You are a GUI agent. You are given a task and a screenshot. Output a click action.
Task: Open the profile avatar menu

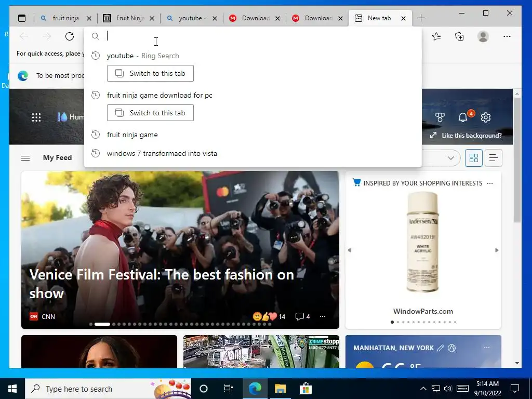point(483,36)
